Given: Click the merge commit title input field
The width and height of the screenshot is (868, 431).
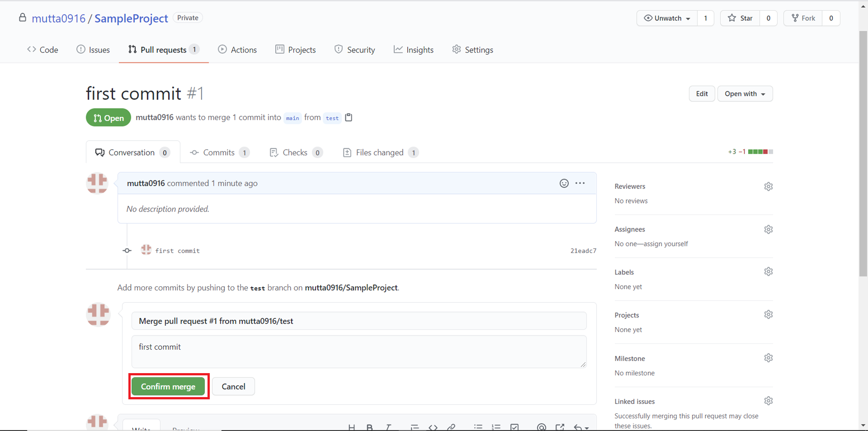Looking at the screenshot, I should pyautogui.click(x=359, y=321).
